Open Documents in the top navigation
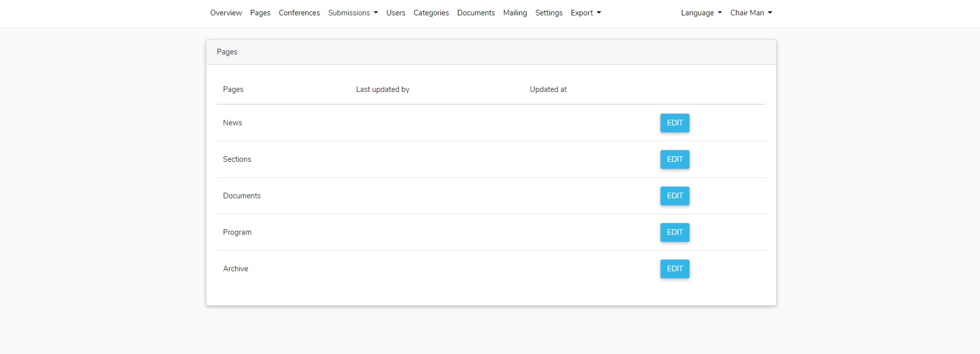This screenshot has height=354, width=980. tap(476, 13)
